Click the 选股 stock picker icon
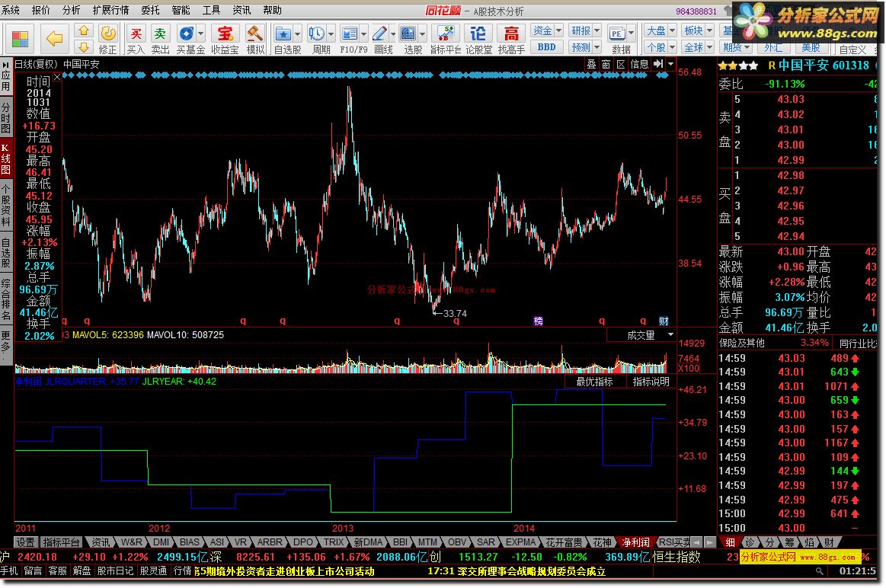This screenshot has width=886, height=588. point(408,34)
